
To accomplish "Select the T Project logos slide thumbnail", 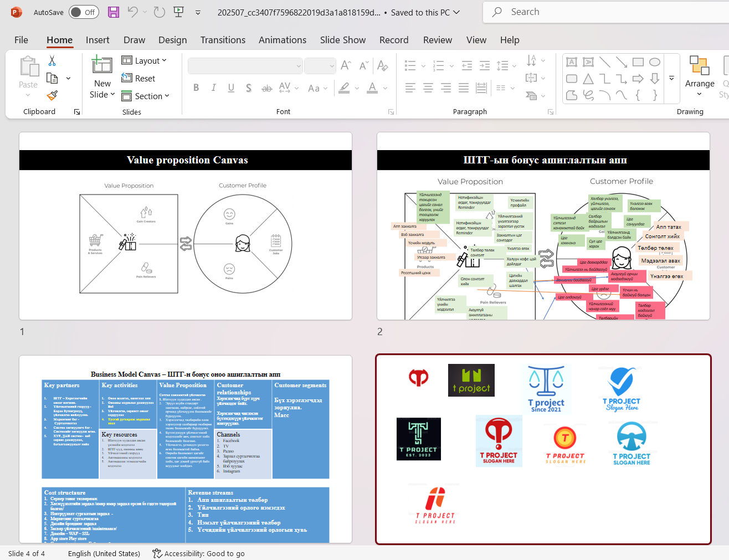I will (x=543, y=449).
